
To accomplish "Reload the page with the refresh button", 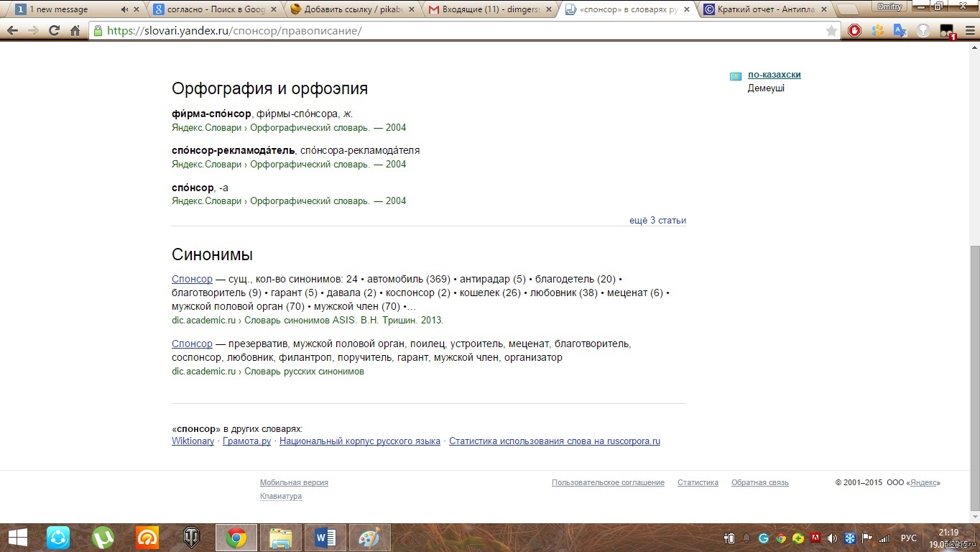I will (54, 31).
